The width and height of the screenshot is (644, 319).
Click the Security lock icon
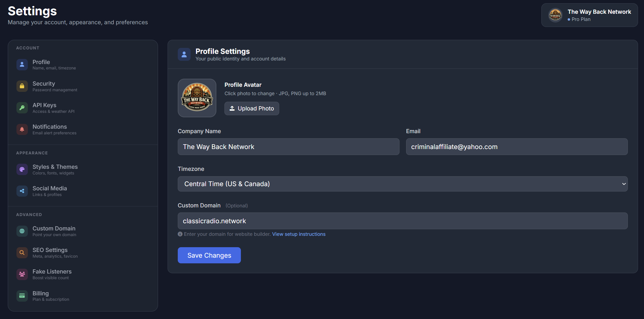tap(22, 86)
